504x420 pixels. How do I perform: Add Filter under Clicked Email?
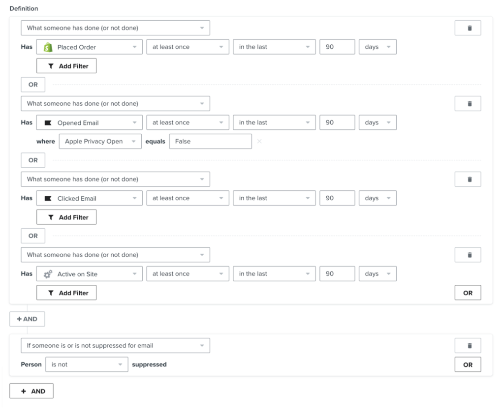click(x=66, y=217)
